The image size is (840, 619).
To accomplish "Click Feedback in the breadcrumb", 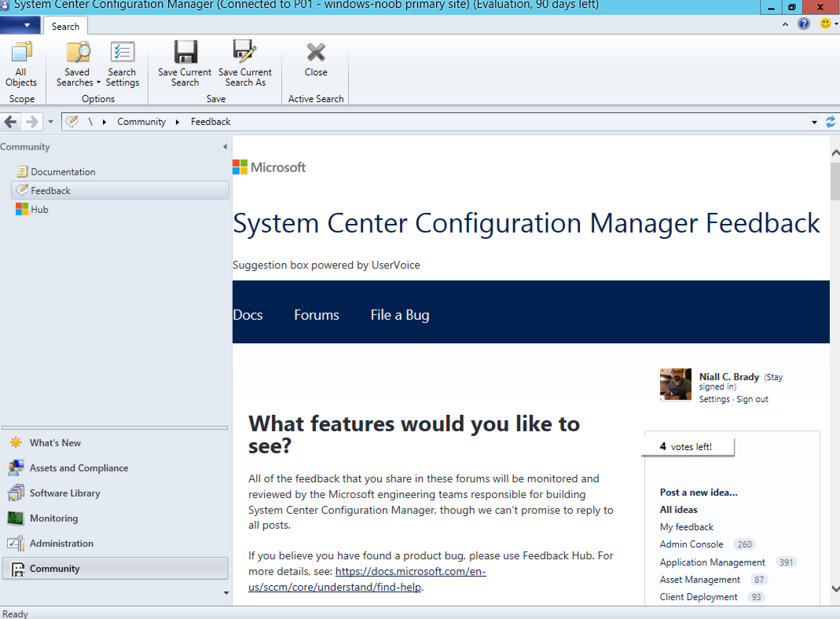I will [211, 122].
